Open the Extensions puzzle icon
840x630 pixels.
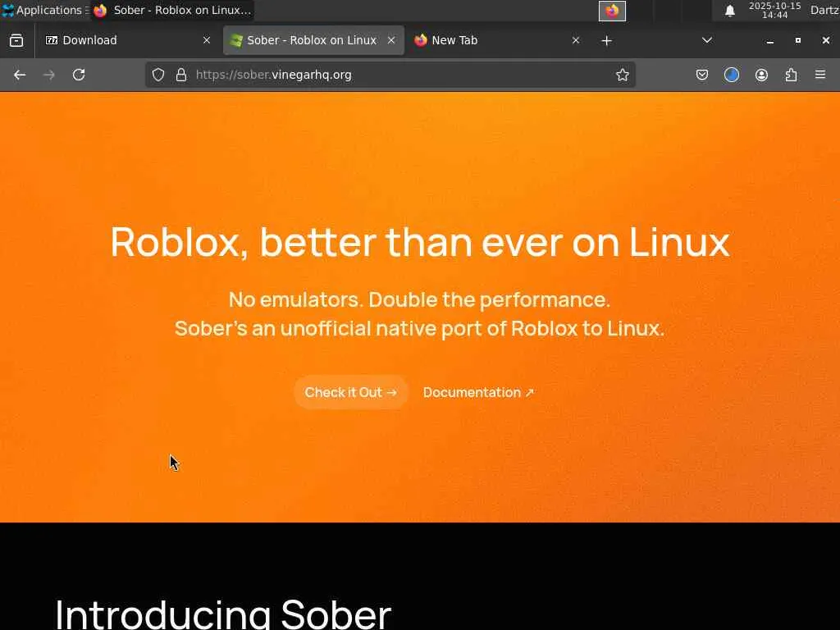coord(791,75)
